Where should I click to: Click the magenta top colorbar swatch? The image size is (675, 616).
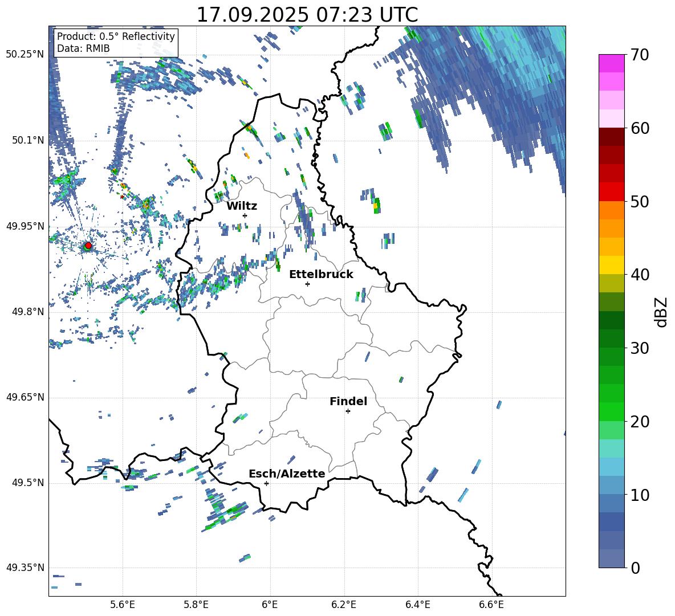tap(611, 64)
